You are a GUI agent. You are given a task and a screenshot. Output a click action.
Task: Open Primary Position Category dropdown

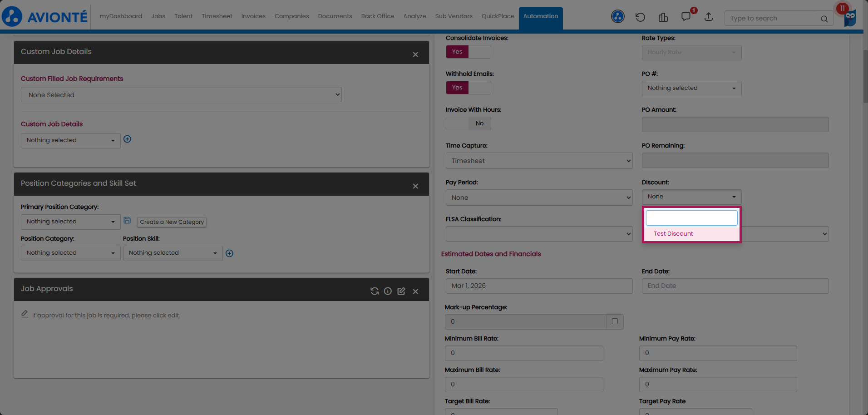tap(71, 222)
